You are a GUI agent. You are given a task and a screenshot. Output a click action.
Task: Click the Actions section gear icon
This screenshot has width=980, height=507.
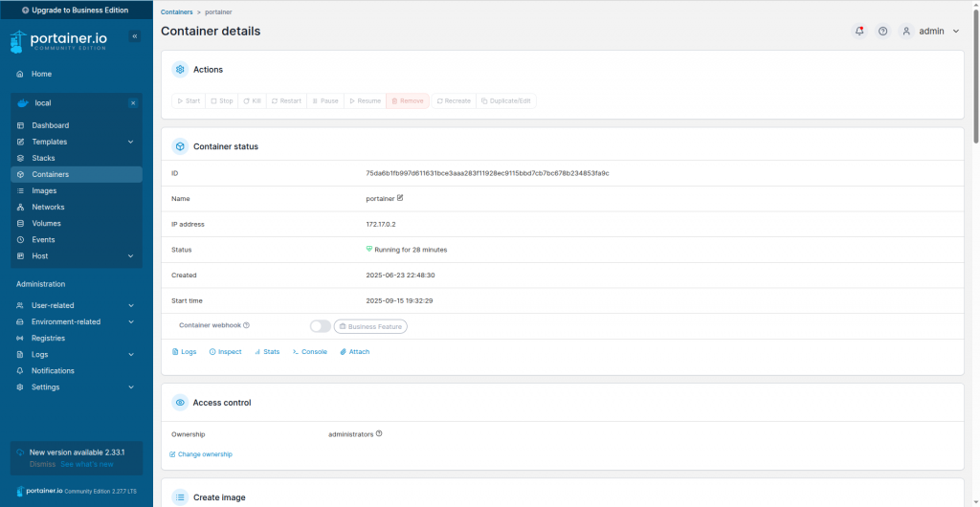(180, 69)
